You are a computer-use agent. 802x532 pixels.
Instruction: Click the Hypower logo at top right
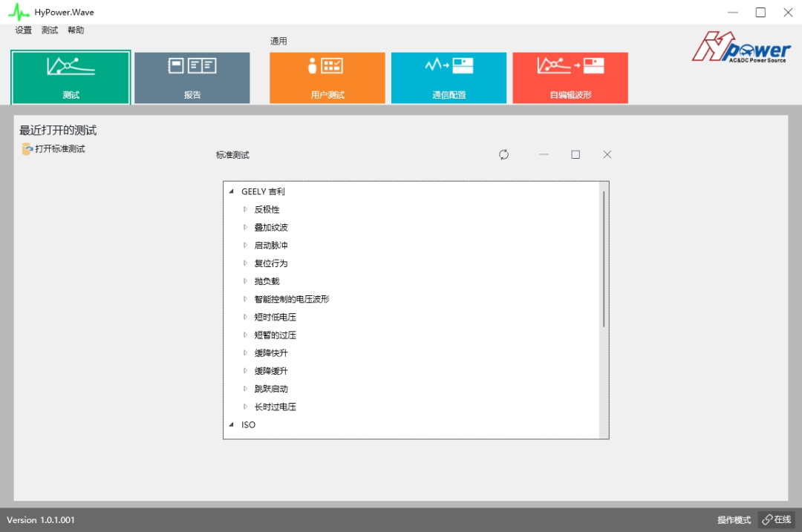click(x=741, y=47)
